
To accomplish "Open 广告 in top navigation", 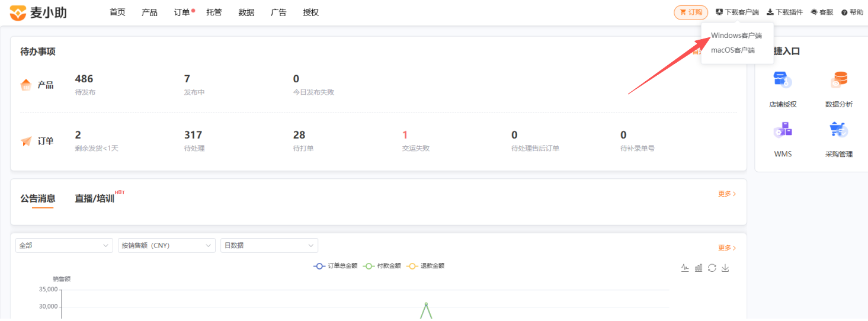I will point(278,12).
